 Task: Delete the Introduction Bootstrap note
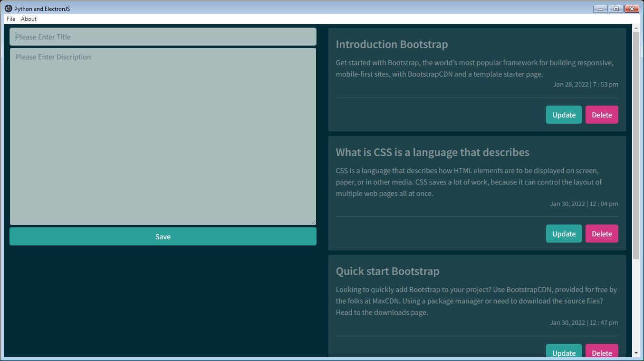coord(602,115)
